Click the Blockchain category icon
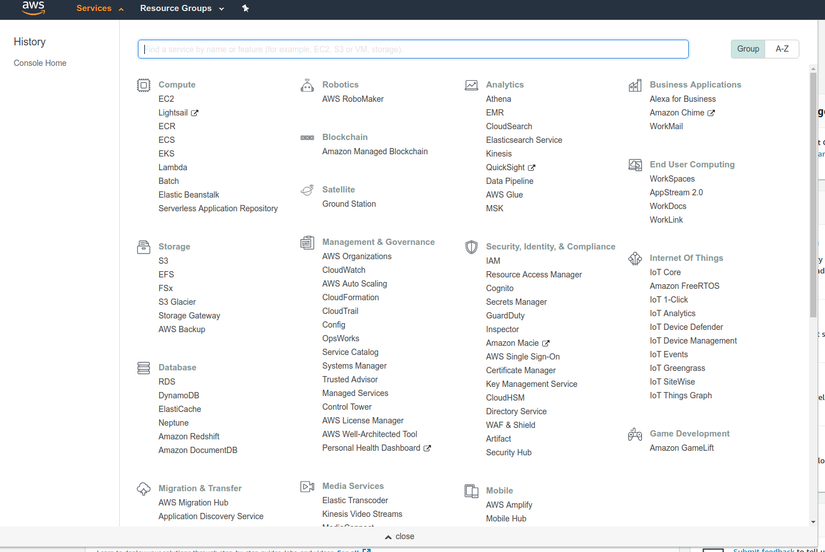Image resolution: width=825 pixels, height=552 pixels. point(307,137)
